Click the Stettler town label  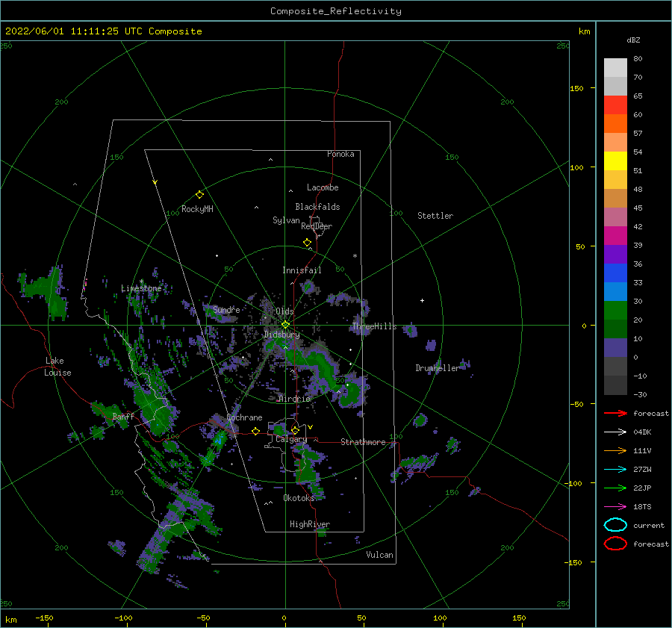click(x=435, y=216)
